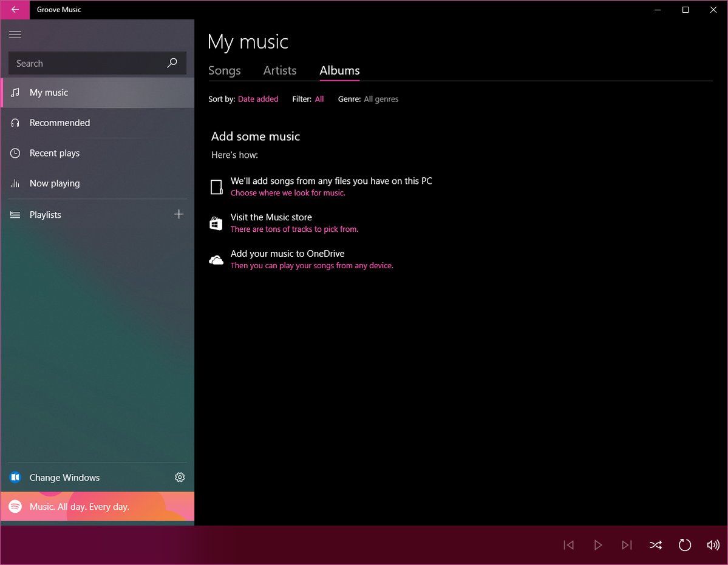728x565 pixels.
Task: Go back using the back arrow
Action: pos(15,10)
